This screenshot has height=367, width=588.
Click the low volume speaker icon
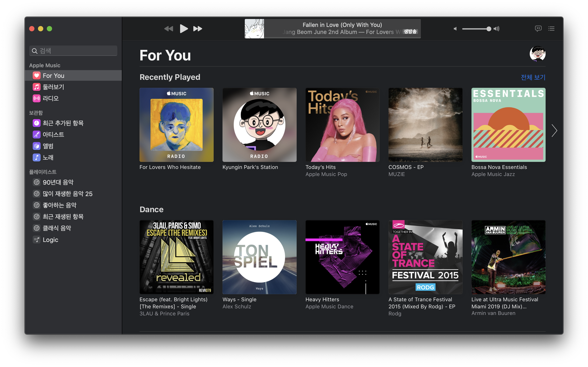pyautogui.click(x=455, y=29)
